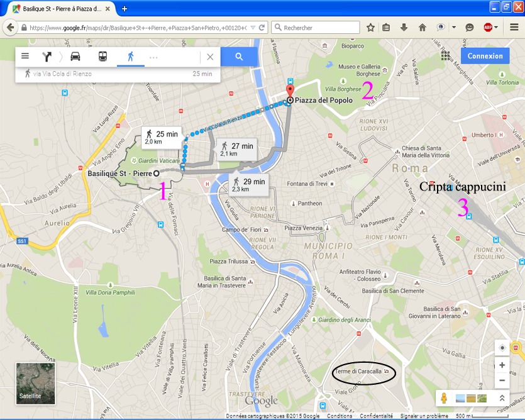The height and width of the screenshot is (420, 525).
Task: Choose the 29 min walking route box
Action: (x=249, y=185)
